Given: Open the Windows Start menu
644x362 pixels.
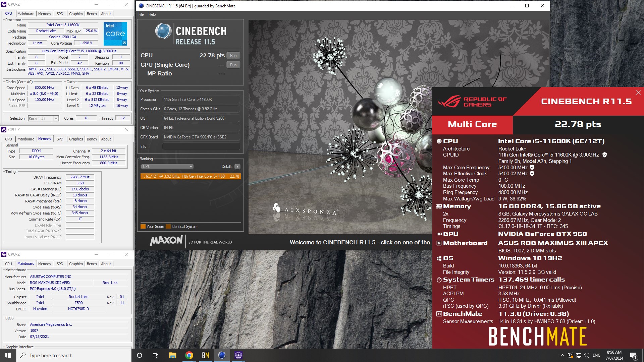Looking at the screenshot, I should (x=8, y=355).
